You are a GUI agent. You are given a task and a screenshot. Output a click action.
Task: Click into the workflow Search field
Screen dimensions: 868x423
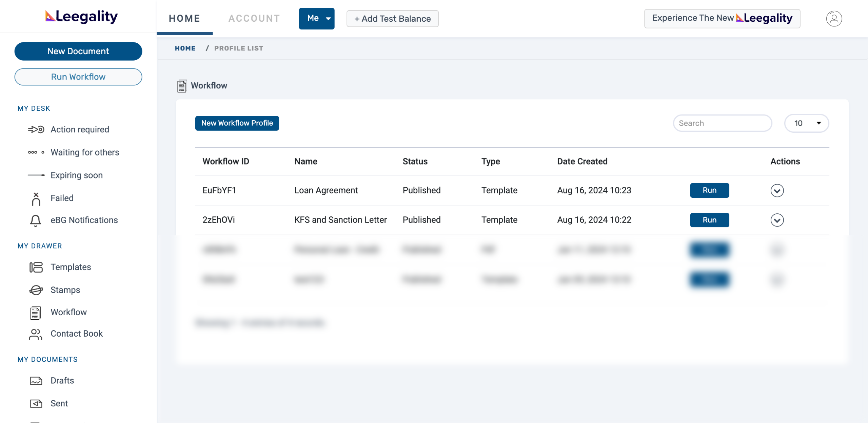(722, 123)
